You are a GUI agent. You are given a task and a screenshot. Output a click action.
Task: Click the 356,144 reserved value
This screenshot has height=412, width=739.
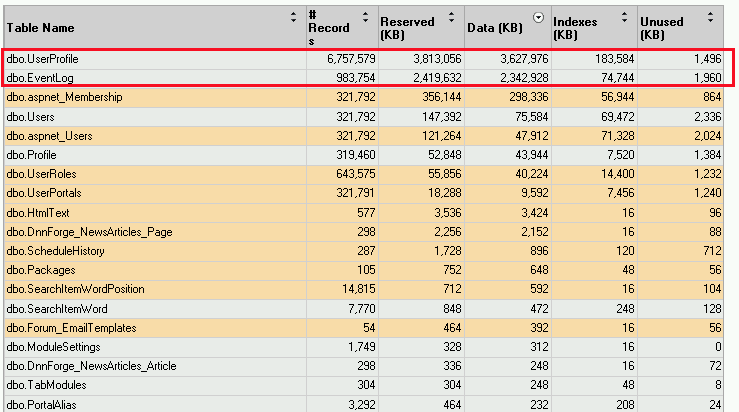442,97
